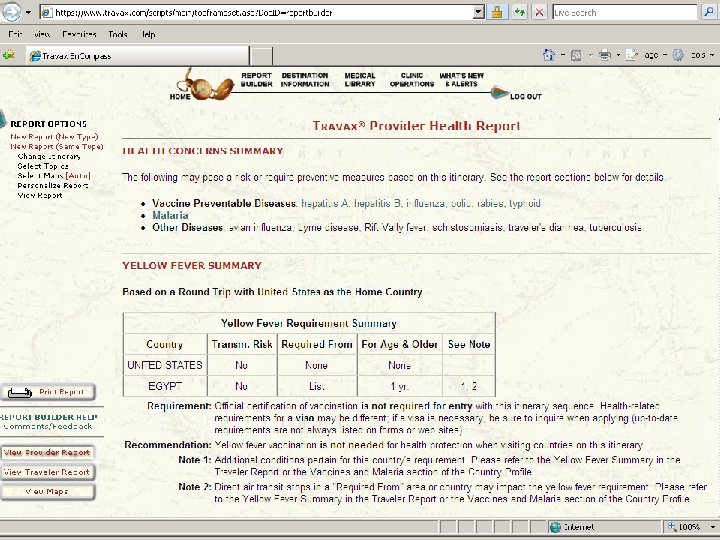Click the Print Report button
The height and width of the screenshot is (540, 720).
click(49, 392)
